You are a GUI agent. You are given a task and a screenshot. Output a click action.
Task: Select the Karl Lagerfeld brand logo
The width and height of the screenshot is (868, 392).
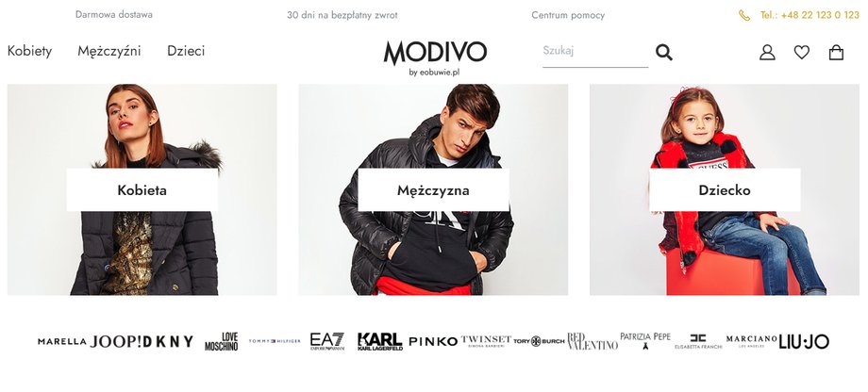[379, 342]
